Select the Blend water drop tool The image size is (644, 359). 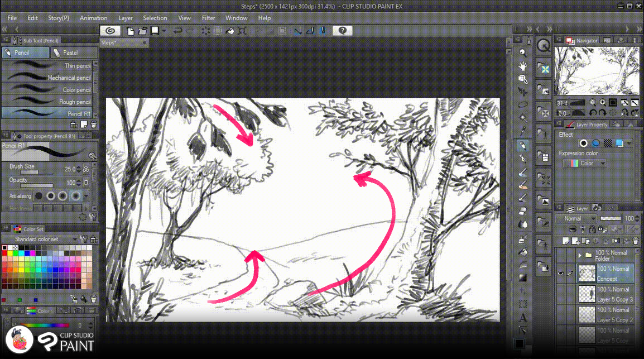coord(522,224)
